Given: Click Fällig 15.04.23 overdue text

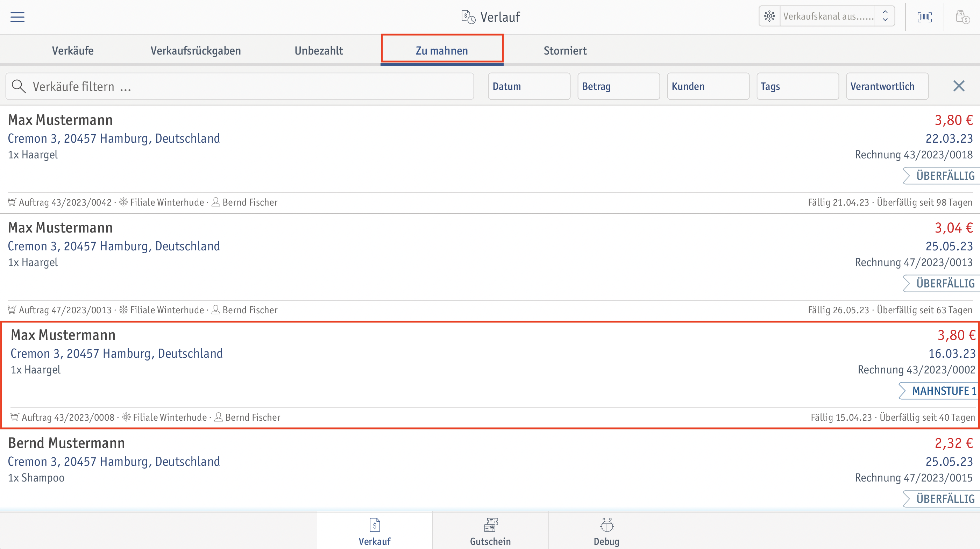Looking at the screenshot, I should point(893,418).
